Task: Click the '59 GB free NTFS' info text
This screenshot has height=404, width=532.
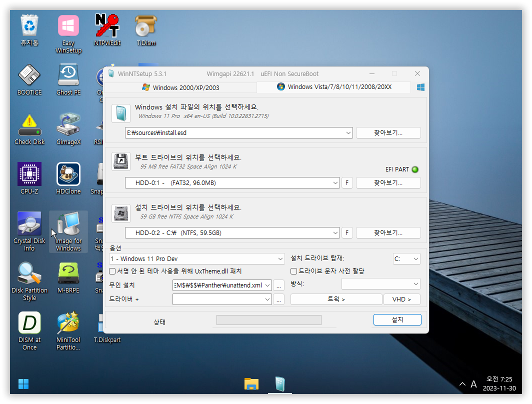Action: tap(187, 216)
